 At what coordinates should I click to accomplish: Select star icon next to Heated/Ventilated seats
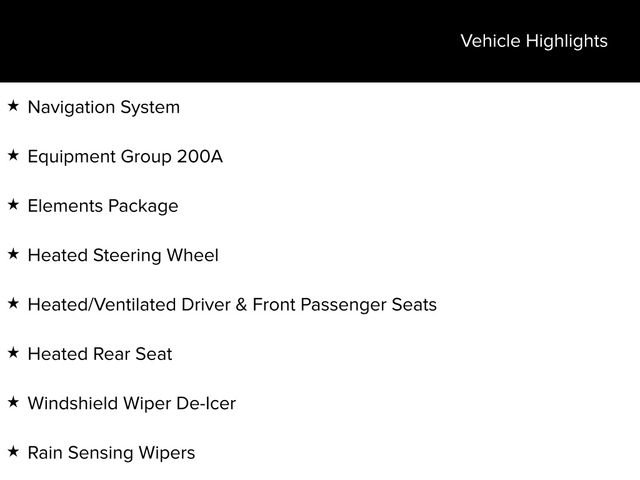click(13, 303)
